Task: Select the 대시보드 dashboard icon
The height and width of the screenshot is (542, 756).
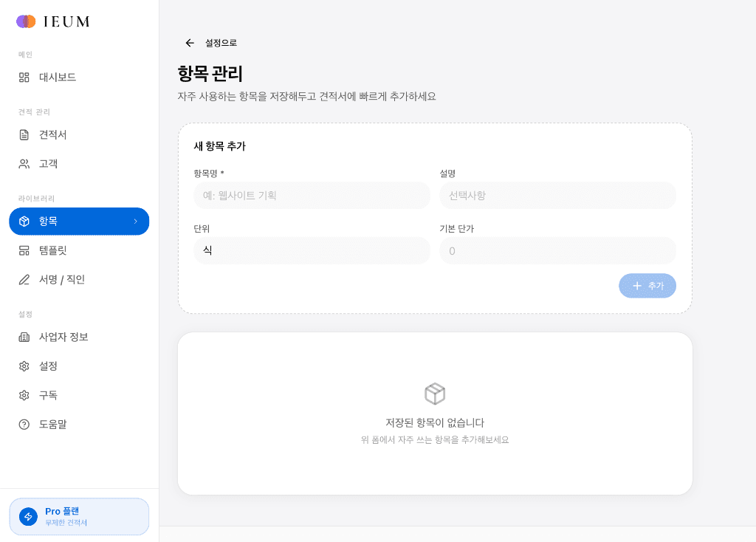Action: (25, 77)
